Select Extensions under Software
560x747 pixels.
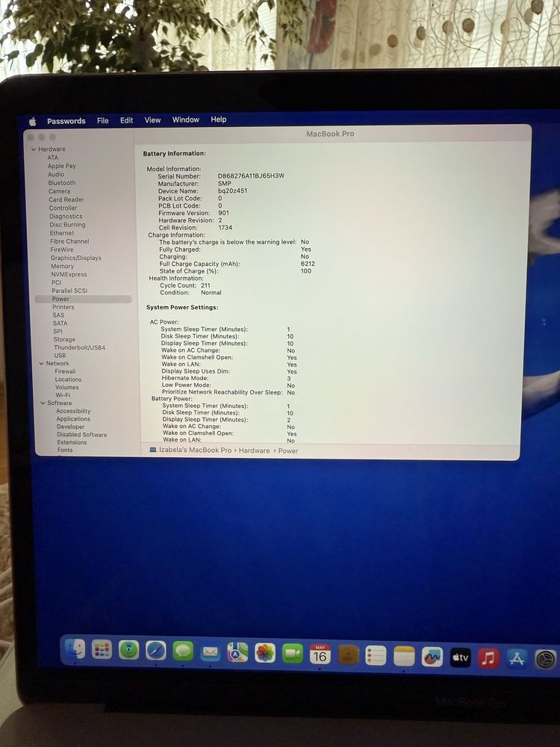click(72, 442)
